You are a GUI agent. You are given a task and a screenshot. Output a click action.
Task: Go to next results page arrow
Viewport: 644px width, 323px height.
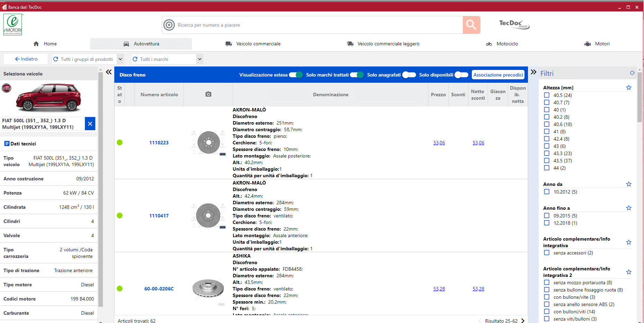click(x=523, y=321)
